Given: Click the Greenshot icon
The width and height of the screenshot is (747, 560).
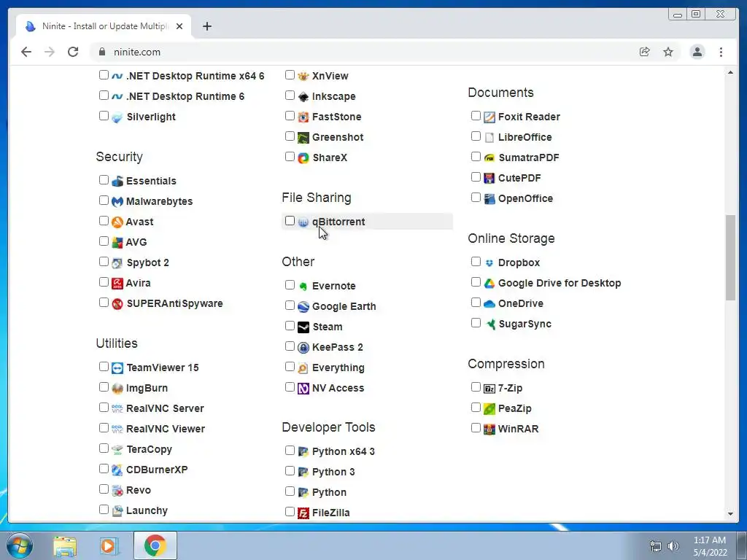Looking at the screenshot, I should coord(303,138).
